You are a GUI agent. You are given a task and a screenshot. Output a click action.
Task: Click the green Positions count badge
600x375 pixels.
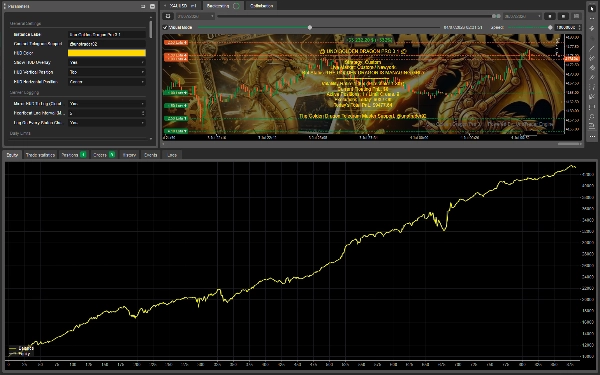(x=83, y=155)
